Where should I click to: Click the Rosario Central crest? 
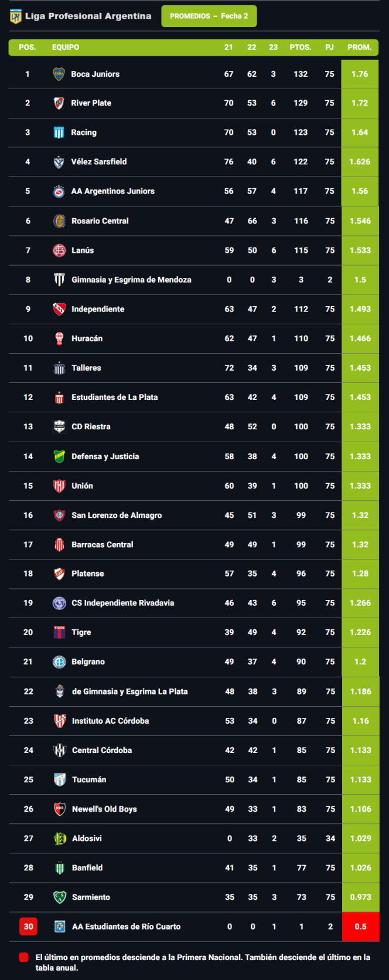click(59, 221)
